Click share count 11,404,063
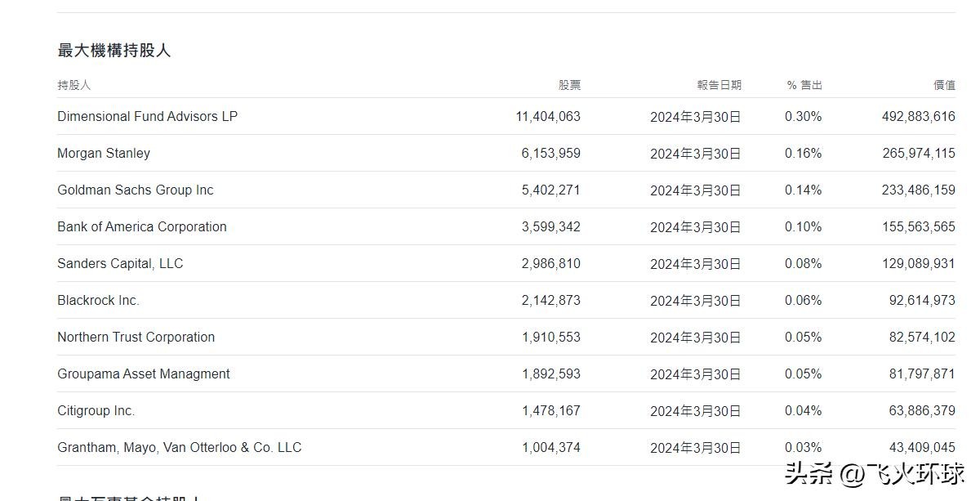Viewport: 980px width, 501px height. coord(548,116)
